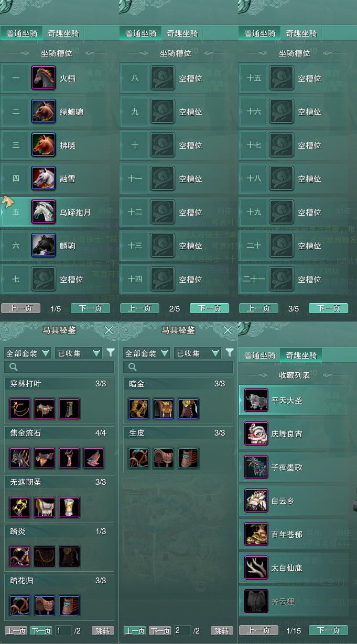Click search field in first 马具秘鉴 panel

point(59,367)
